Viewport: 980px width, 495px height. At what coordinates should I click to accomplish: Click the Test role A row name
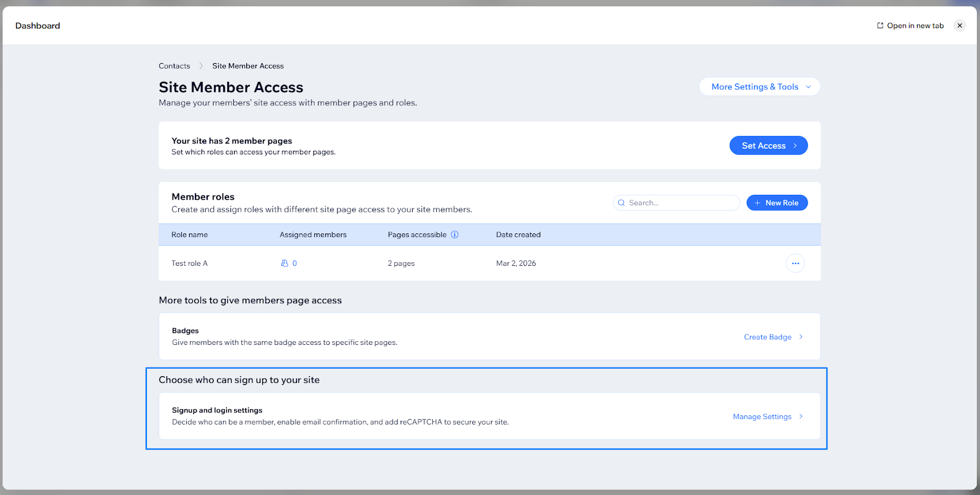[x=189, y=263]
